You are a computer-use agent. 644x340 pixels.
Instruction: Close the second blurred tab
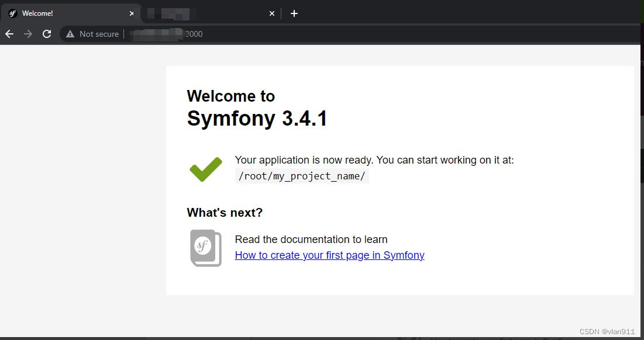click(x=272, y=13)
